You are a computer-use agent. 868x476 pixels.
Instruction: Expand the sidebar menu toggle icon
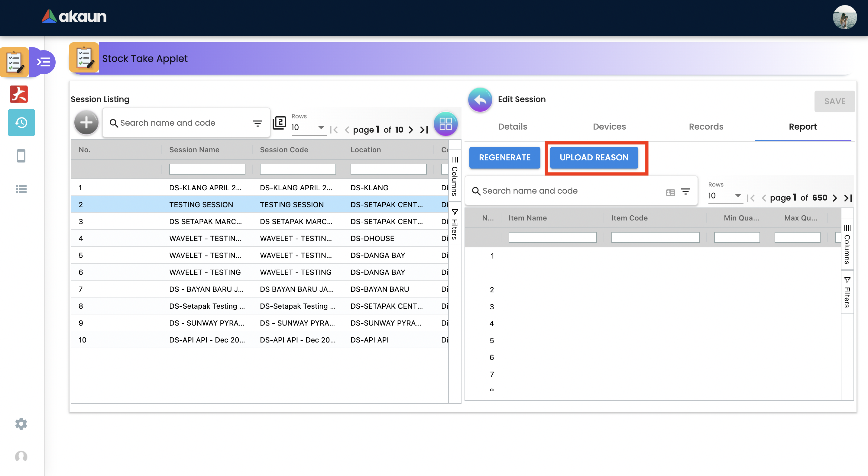44,62
